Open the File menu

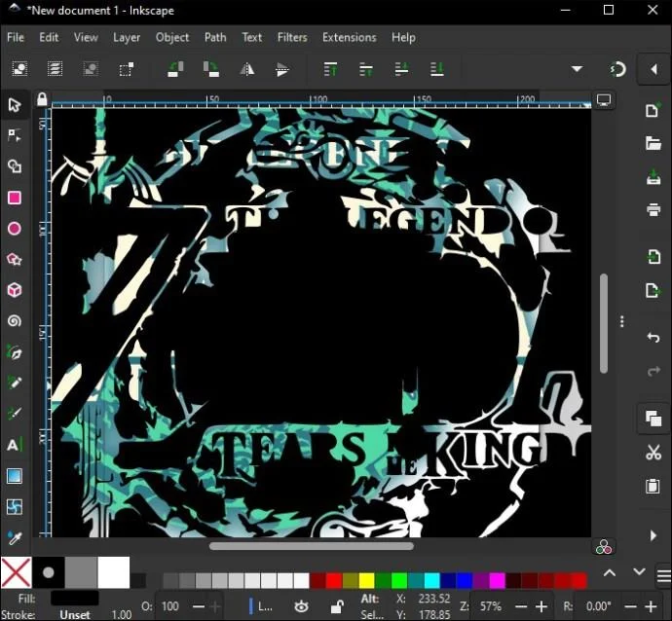16,38
